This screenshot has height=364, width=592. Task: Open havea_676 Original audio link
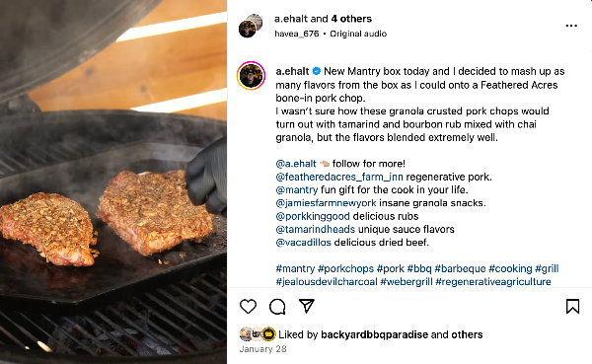click(x=331, y=34)
